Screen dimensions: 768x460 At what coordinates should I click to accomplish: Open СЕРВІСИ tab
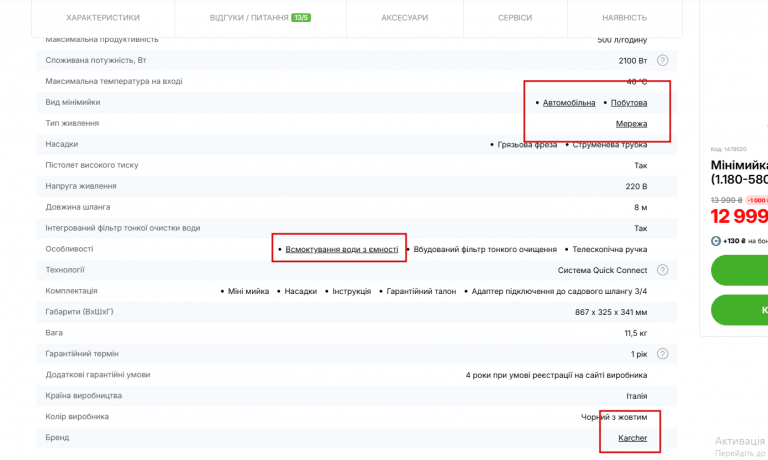click(515, 18)
